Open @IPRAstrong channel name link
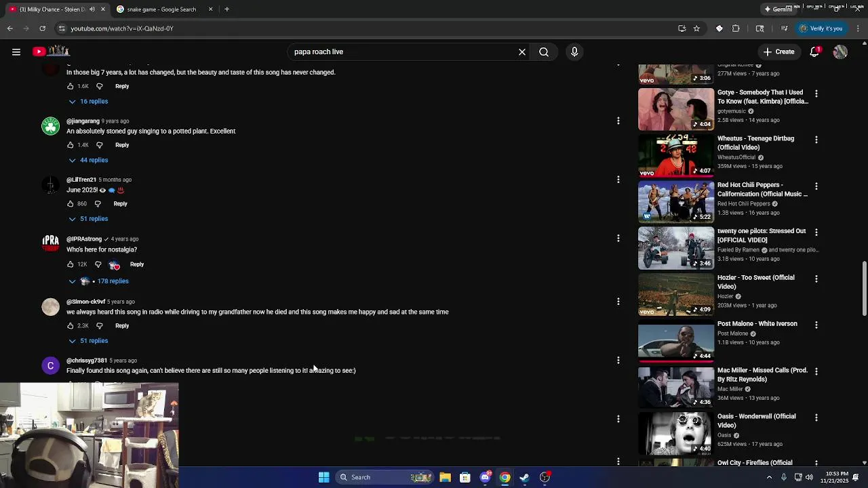Viewport: 868px width, 488px height. coord(84,239)
